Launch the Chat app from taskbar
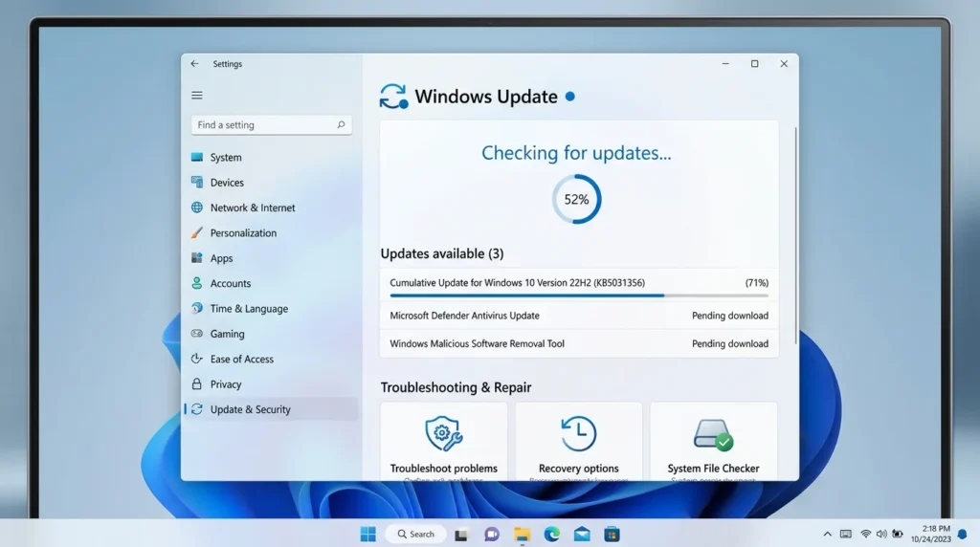The width and height of the screenshot is (980, 547). [x=492, y=535]
